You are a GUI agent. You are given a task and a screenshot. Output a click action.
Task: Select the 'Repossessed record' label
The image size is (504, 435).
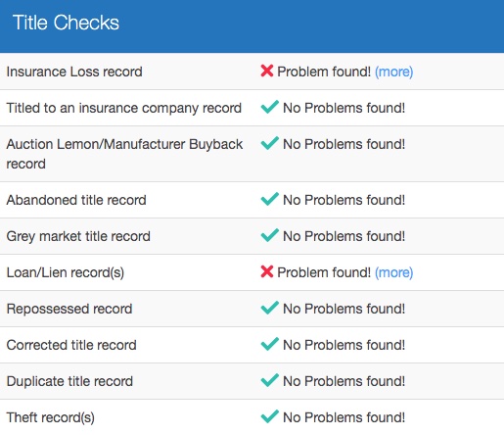pos(69,309)
